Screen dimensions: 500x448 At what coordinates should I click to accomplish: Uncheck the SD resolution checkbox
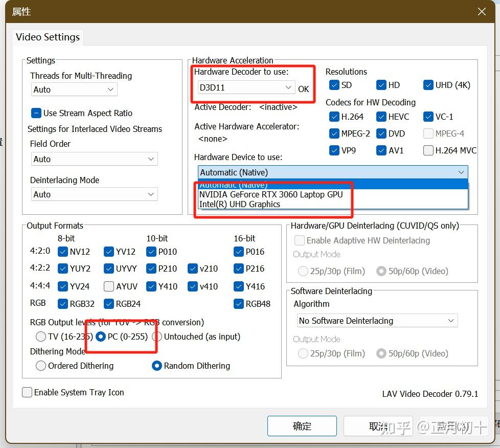click(334, 85)
